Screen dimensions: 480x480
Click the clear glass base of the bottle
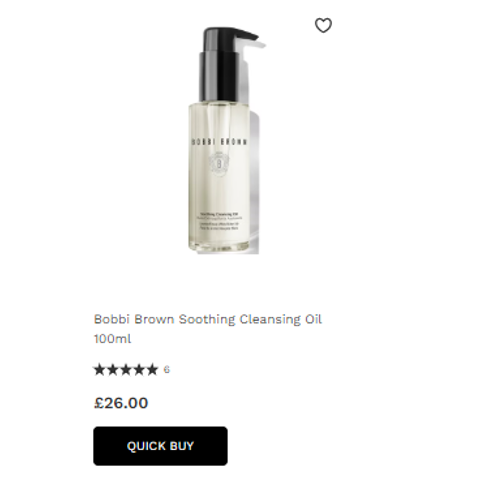[219, 247]
